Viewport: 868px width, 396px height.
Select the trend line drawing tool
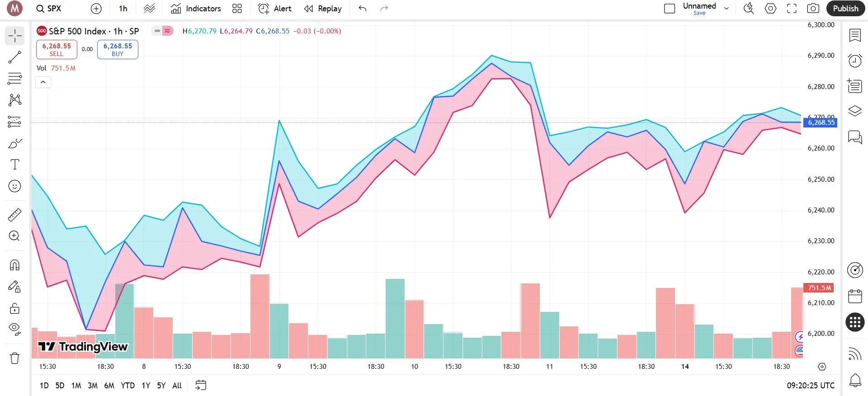click(14, 57)
